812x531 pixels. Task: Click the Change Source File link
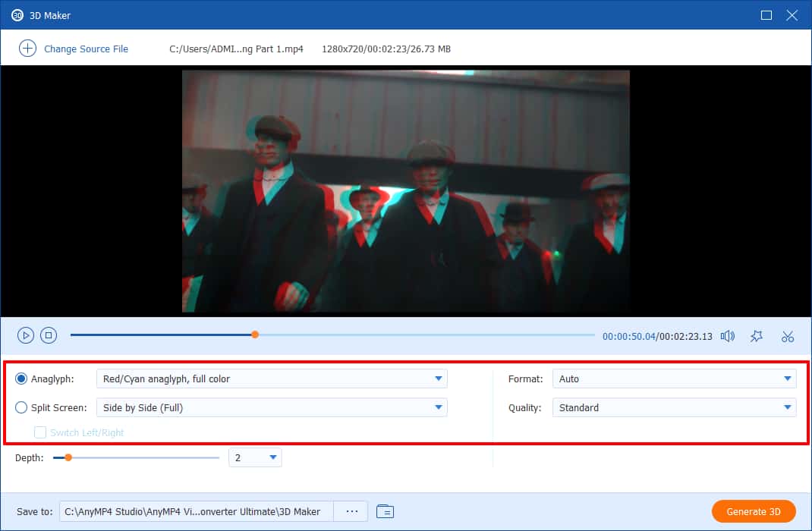pyautogui.click(x=86, y=49)
